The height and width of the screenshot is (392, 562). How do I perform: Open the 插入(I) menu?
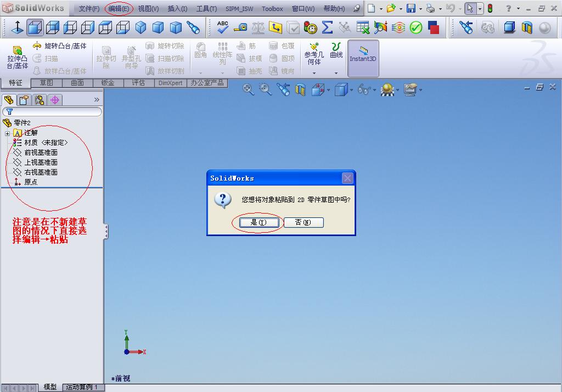[x=177, y=9]
